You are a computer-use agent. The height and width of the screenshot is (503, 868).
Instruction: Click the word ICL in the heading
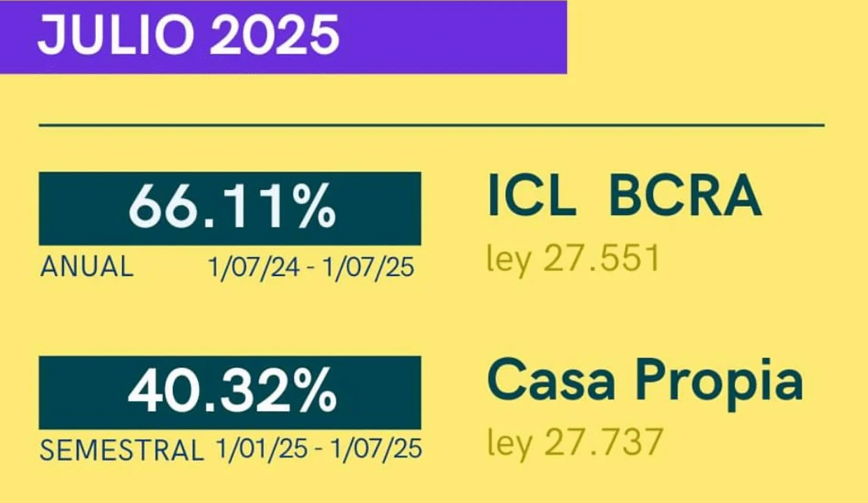point(532,195)
